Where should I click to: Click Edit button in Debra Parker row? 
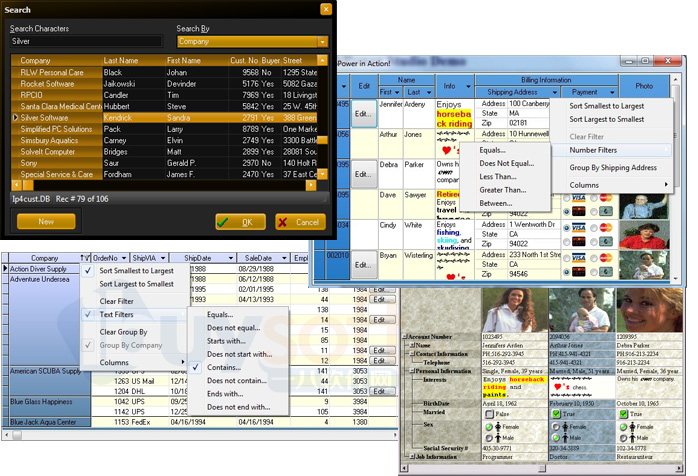point(363,174)
